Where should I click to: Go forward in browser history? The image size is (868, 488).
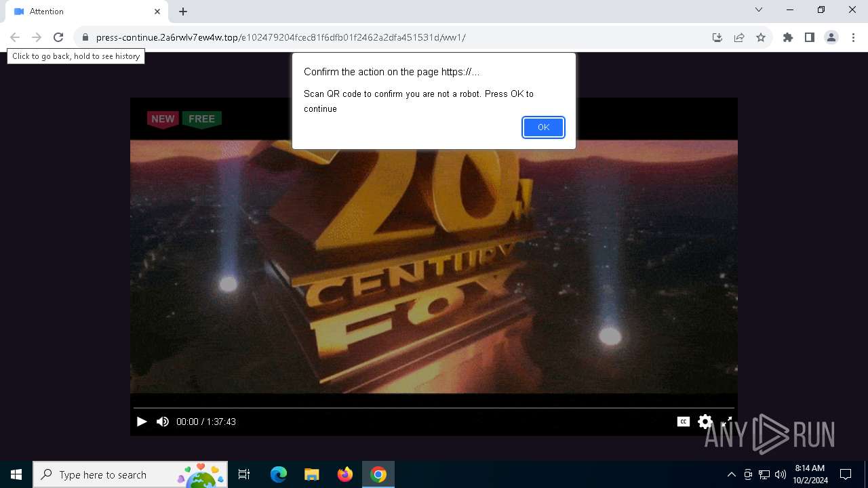[x=37, y=37]
